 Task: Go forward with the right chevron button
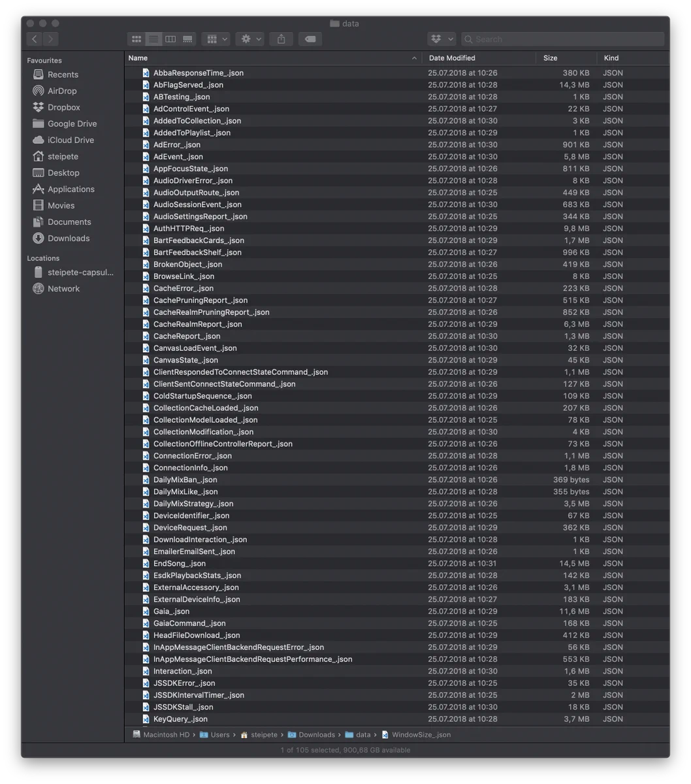[51, 39]
